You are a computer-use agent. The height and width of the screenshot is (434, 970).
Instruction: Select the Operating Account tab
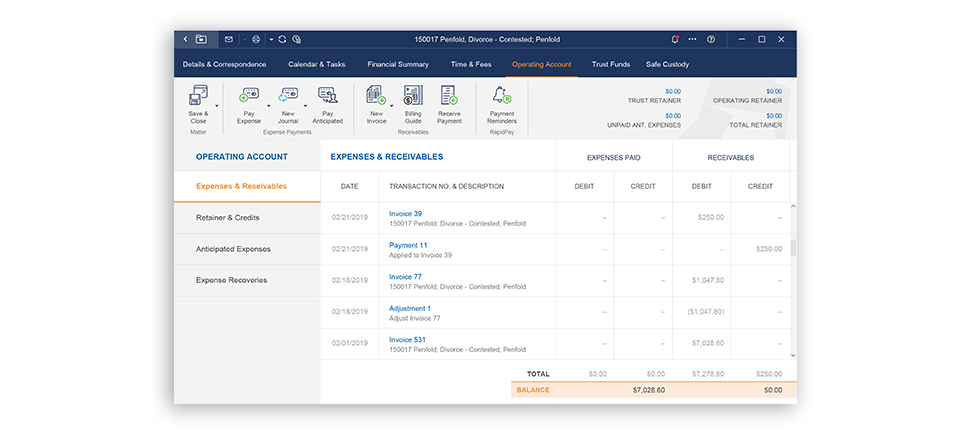point(541,64)
